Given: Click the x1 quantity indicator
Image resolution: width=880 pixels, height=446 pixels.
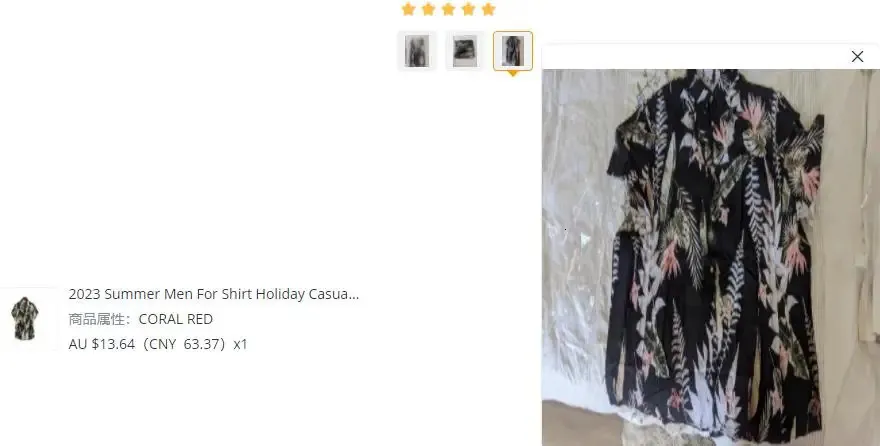Looking at the screenshot, I should [x=240, y=344].
